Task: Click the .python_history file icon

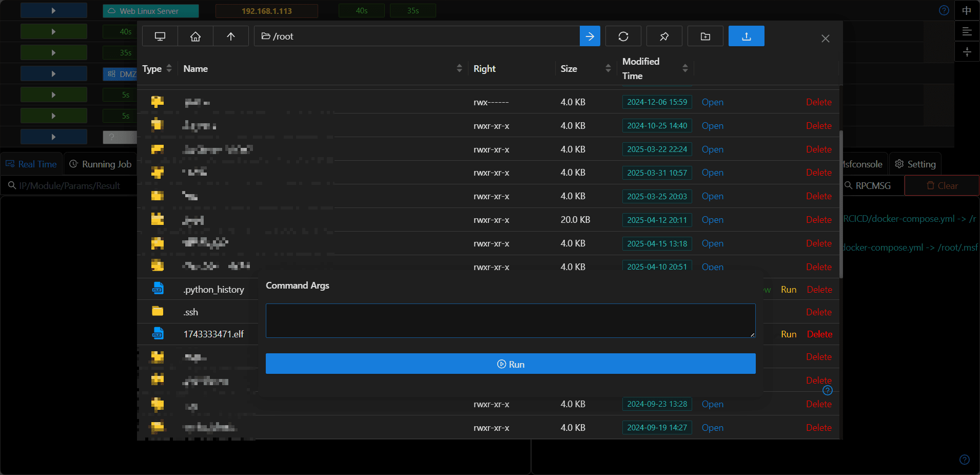Action: [158, 288]
